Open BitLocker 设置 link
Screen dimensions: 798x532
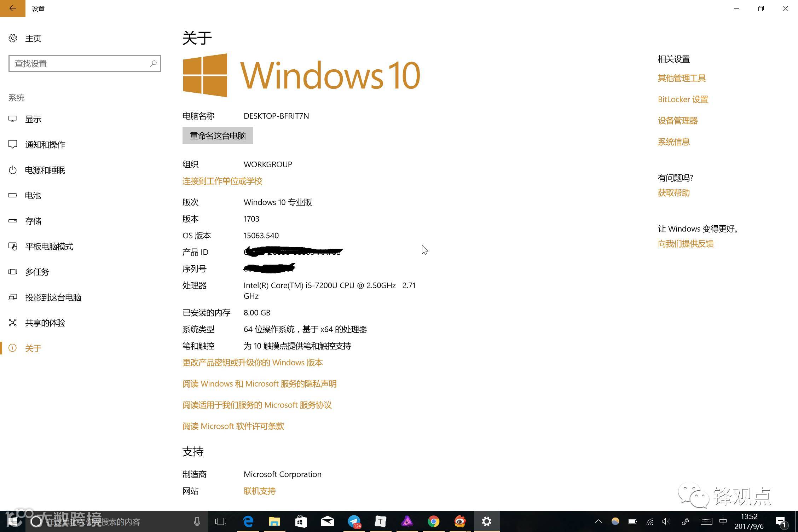pos(683,99)
